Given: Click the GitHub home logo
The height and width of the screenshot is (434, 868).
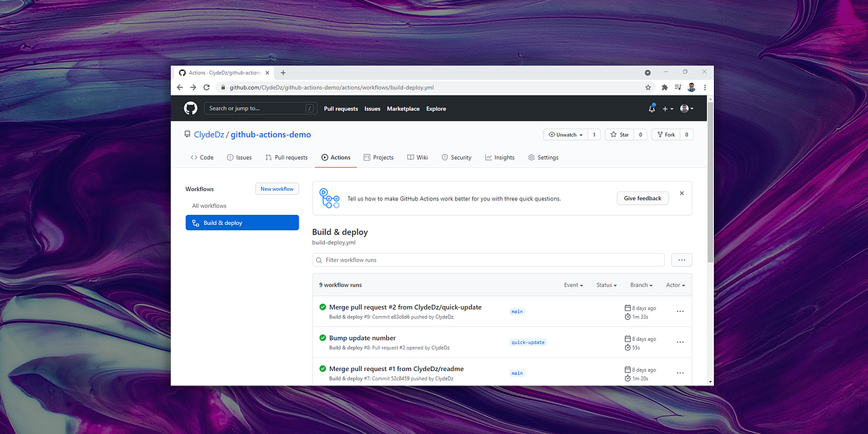Looking at the screenshot, I should click(190, 109).
